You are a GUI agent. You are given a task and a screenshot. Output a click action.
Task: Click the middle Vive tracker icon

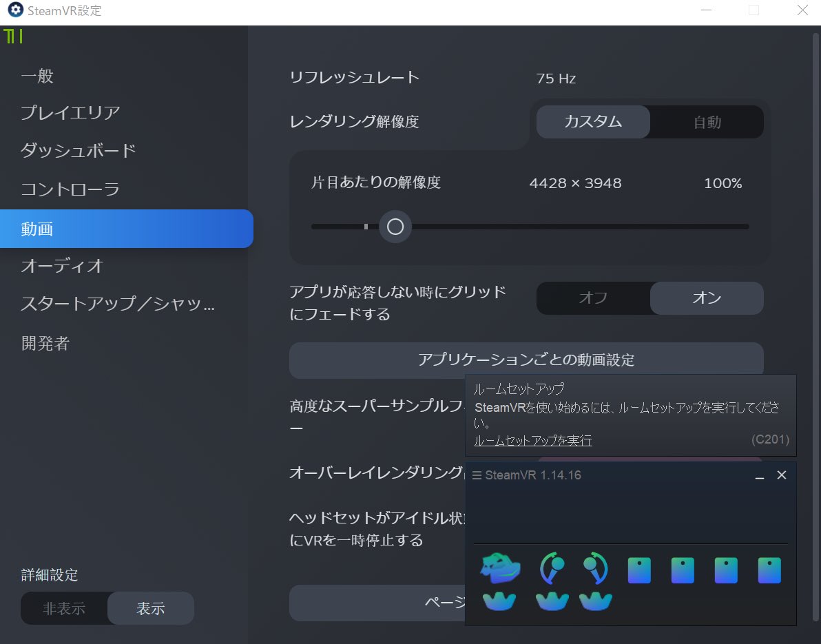coord(552,601)
